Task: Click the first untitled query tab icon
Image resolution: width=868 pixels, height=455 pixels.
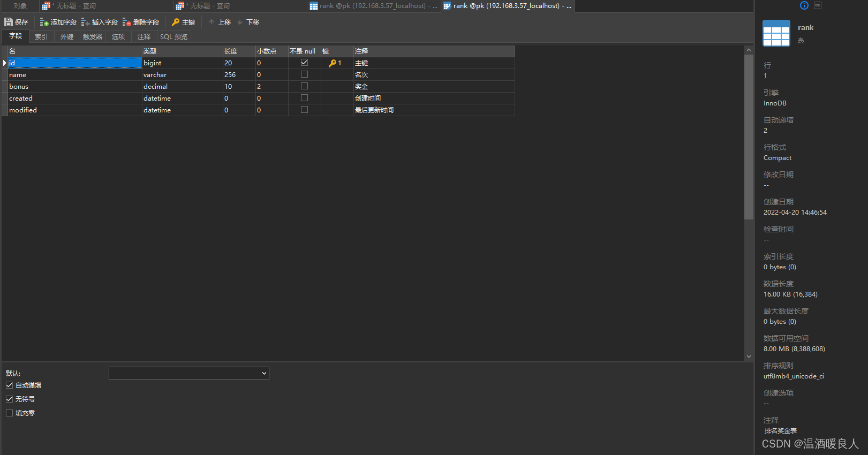Action: pyautogui.click(x=46, y=6)
